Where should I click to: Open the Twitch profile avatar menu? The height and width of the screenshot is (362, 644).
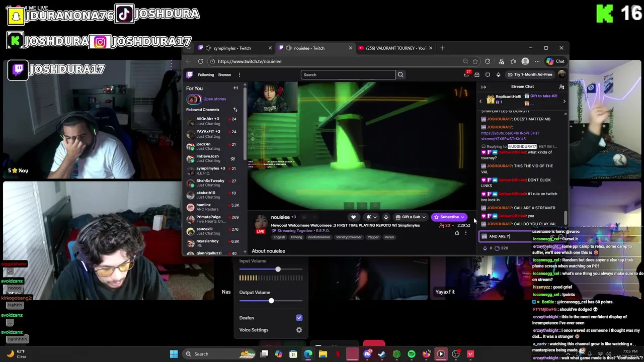[x=562, y=74]
